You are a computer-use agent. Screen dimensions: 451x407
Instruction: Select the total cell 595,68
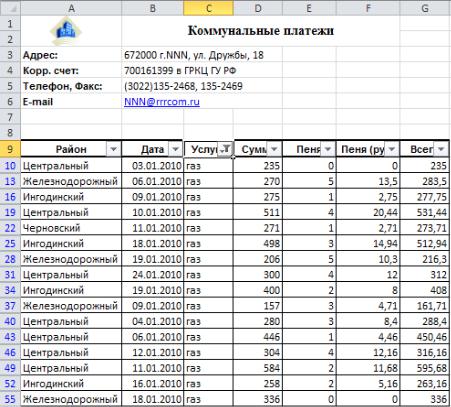(x=425, y=368)
